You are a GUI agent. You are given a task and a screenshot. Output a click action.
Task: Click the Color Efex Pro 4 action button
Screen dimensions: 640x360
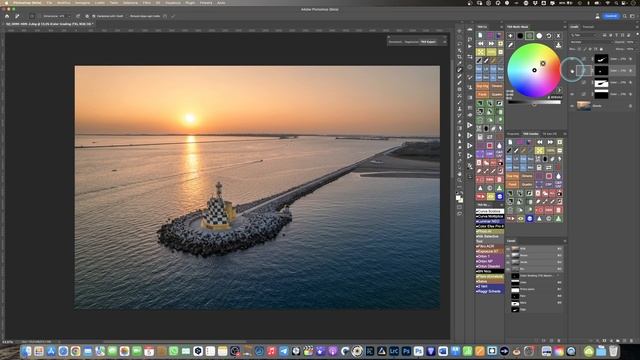490,226
